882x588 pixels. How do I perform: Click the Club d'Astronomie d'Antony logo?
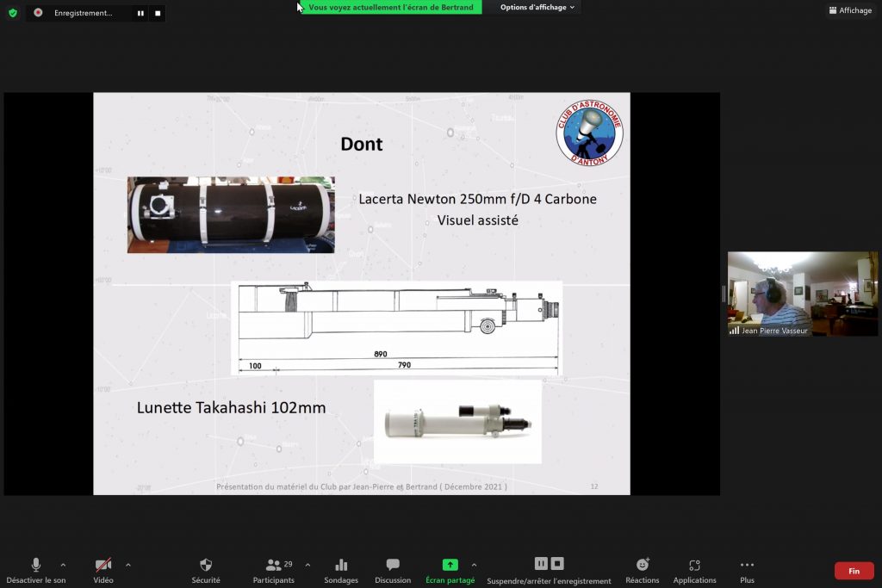tap(589, 133)
